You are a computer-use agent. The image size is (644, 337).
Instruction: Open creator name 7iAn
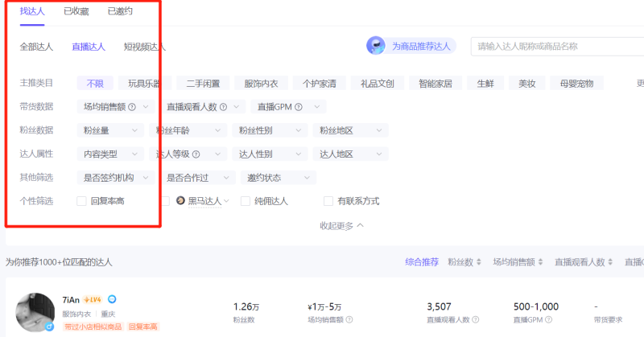[71, 300]
